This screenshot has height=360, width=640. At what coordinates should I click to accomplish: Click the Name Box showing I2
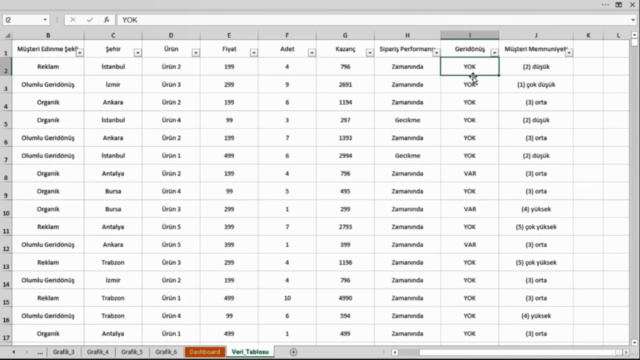22,20
